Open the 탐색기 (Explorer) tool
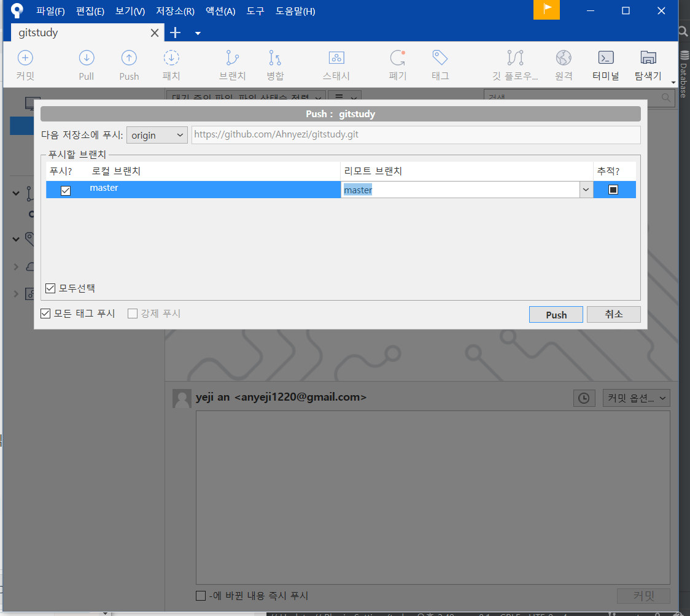Viewport: 690px width, 616px height. point(648,65)
